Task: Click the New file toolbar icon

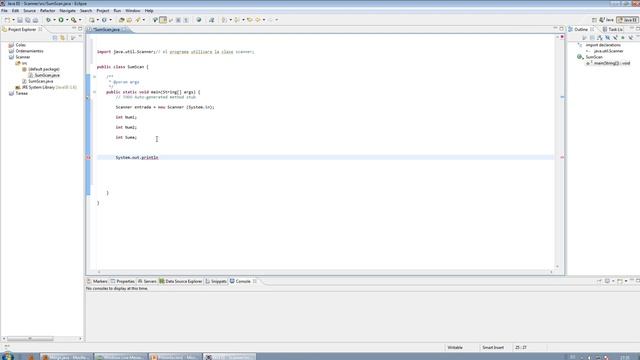Action: point(7,20)
